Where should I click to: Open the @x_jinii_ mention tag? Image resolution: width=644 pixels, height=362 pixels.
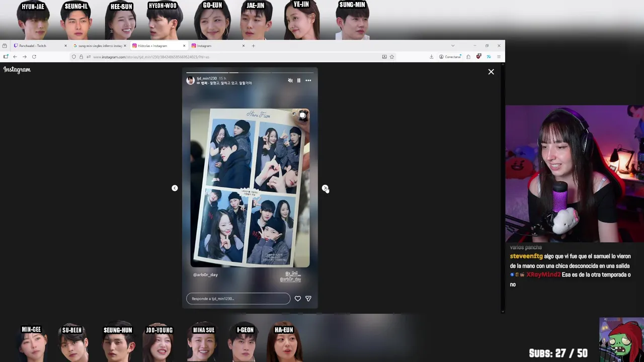point(292,274)
